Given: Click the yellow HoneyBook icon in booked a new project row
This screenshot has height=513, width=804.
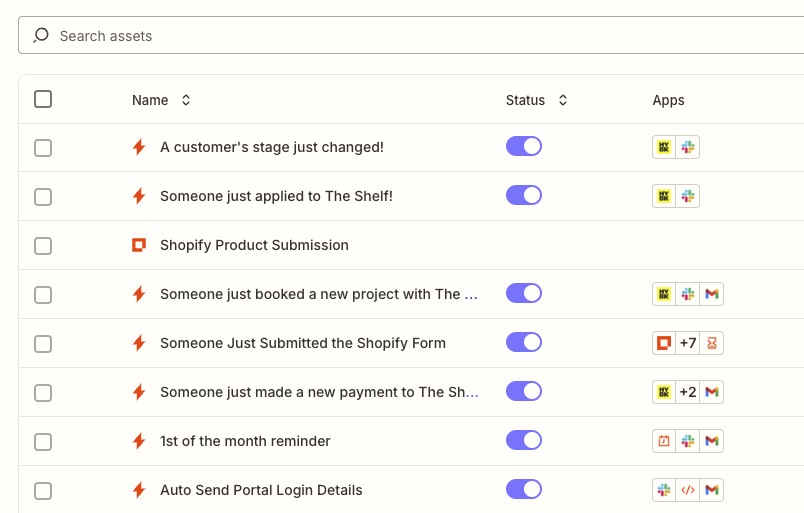Looking at the screenshot, I should coord(664,294).
